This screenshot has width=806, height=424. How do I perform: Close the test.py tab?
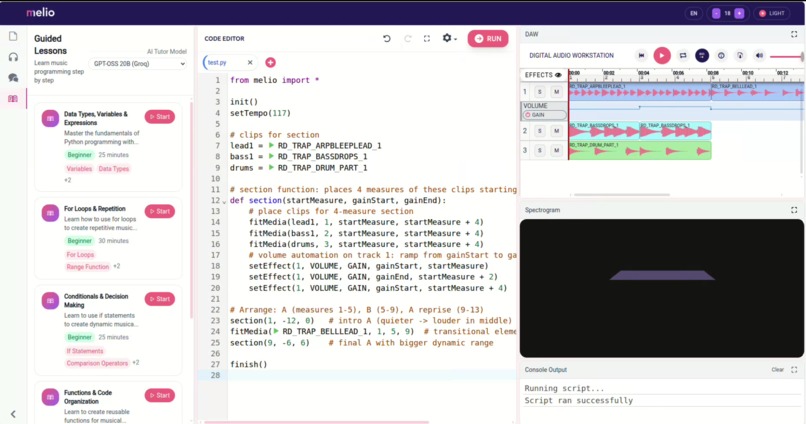point(250,63)
